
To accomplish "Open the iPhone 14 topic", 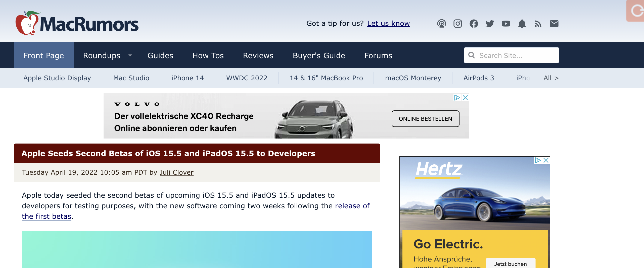I will tap(188, 78).
